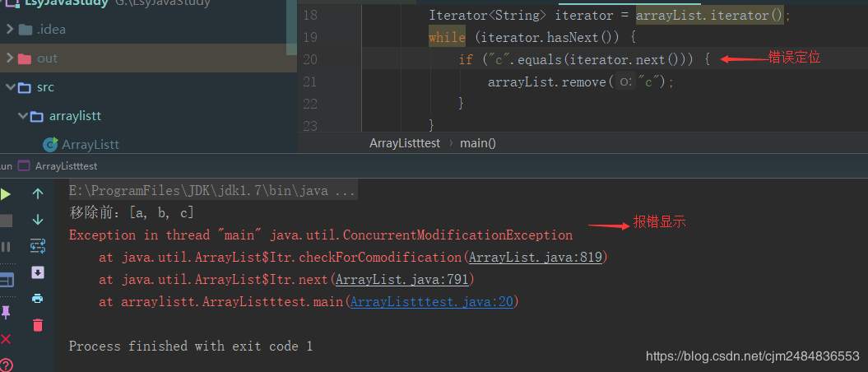
Task: Click ArrayListttest breadcrumb
Action: coord(405,143)
